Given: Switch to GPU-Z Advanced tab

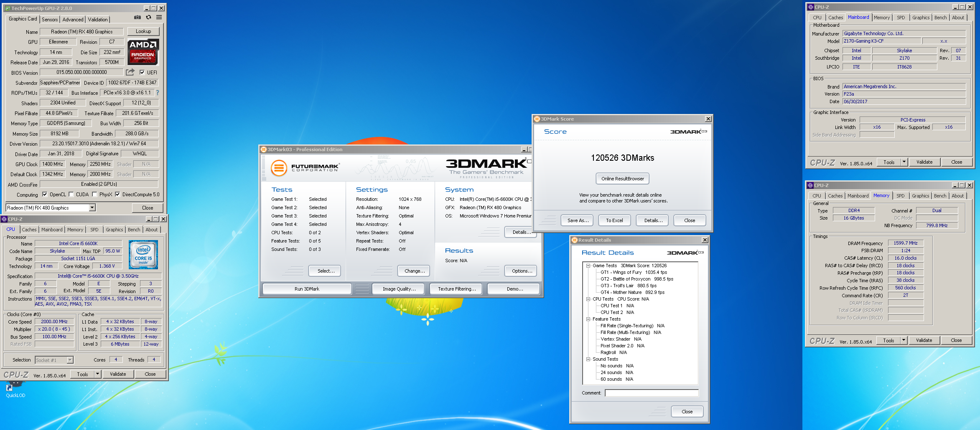Looking at the screenshot, I should pos(73,20).
